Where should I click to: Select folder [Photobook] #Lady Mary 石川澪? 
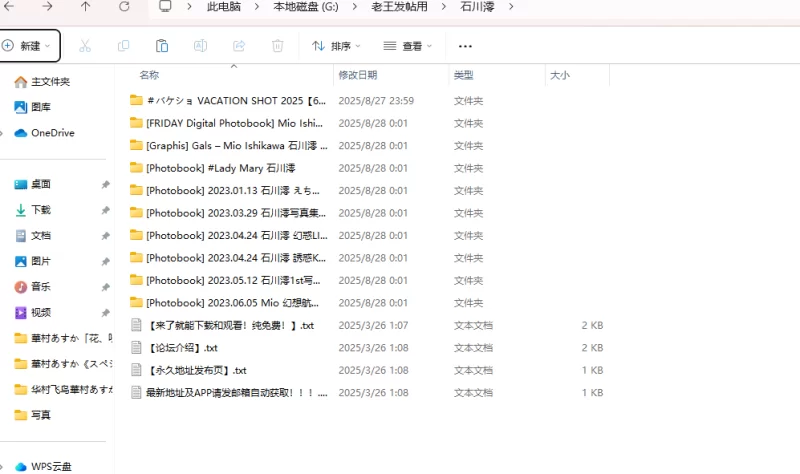[x=213, y=168]
